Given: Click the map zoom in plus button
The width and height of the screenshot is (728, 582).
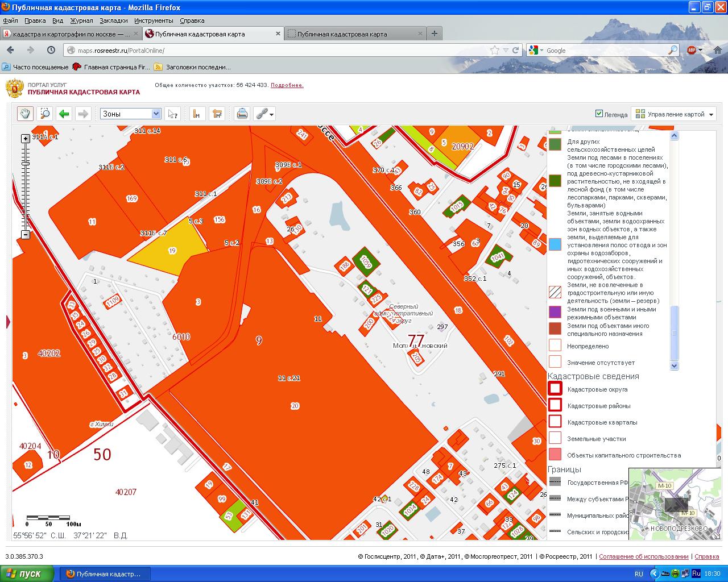Looking at the screenshot, I should point(25,139).
